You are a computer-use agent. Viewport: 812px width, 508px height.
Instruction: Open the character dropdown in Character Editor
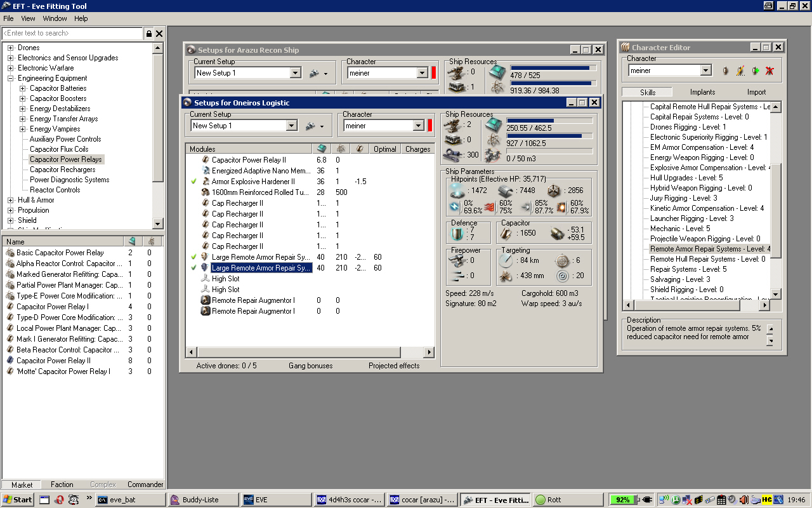706,70
